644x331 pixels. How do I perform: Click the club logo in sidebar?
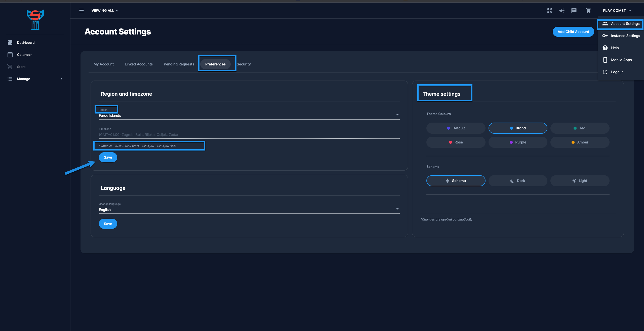pyautogui.click(x=35, y=20)
